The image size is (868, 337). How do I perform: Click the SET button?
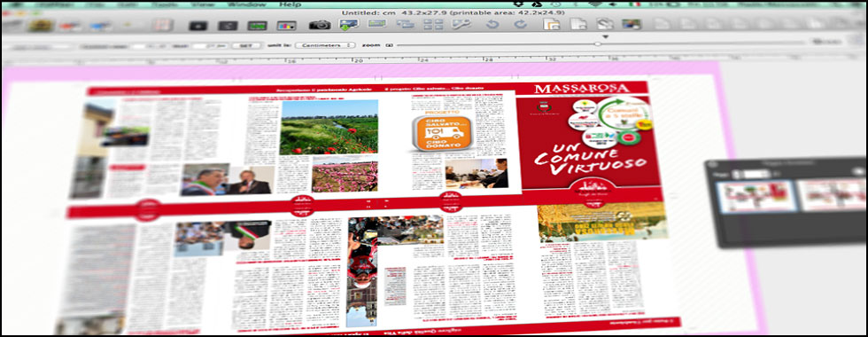click(246, 45)
